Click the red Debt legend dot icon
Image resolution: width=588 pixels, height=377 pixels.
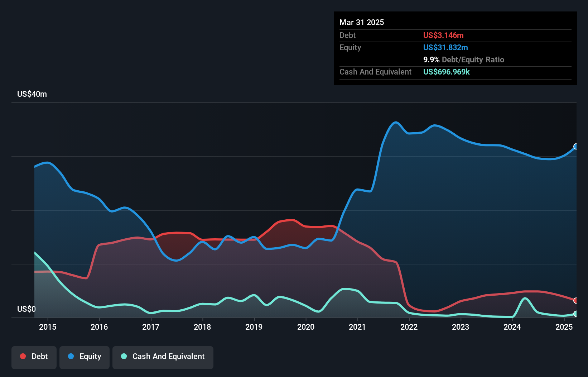point(22,356)
